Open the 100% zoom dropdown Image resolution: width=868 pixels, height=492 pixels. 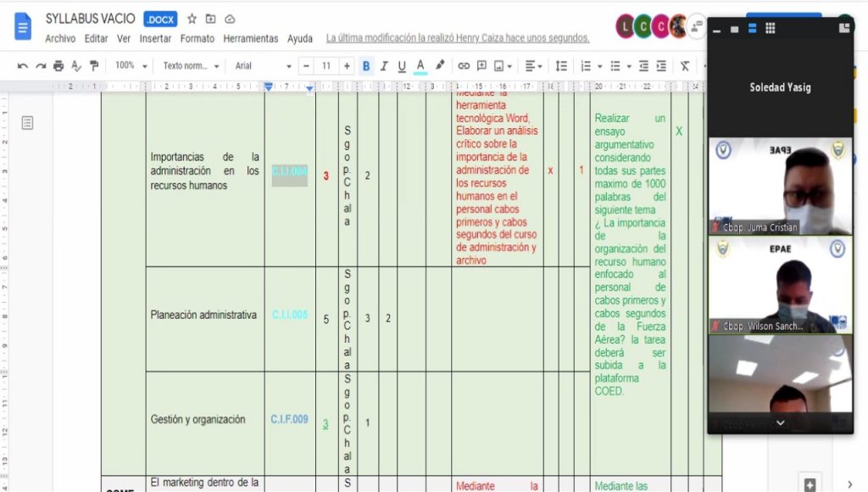tap(131, 65)
